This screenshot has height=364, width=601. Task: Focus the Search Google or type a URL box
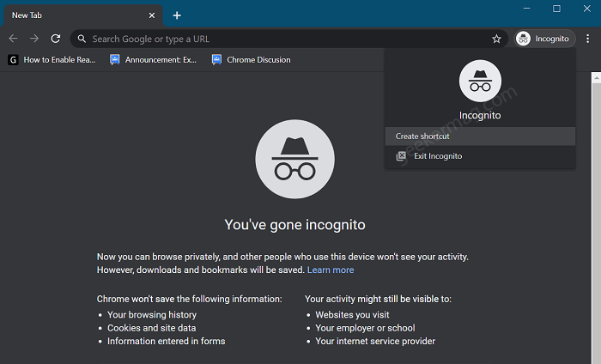289,39
